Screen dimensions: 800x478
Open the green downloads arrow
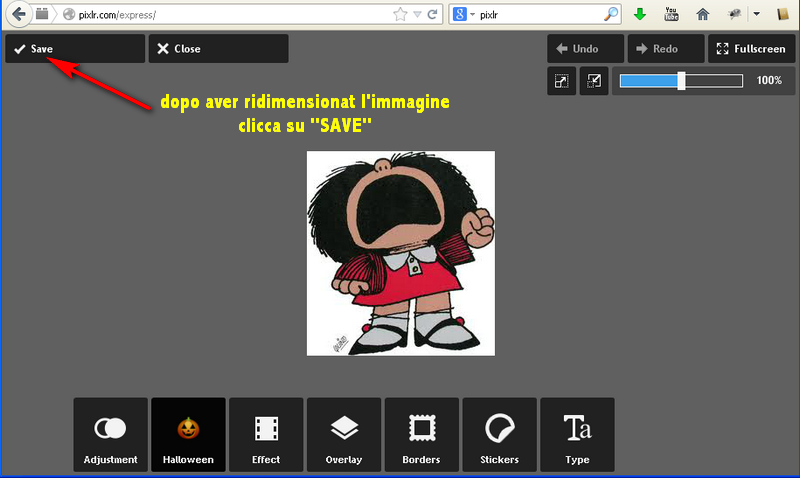(x=639, y=14)
